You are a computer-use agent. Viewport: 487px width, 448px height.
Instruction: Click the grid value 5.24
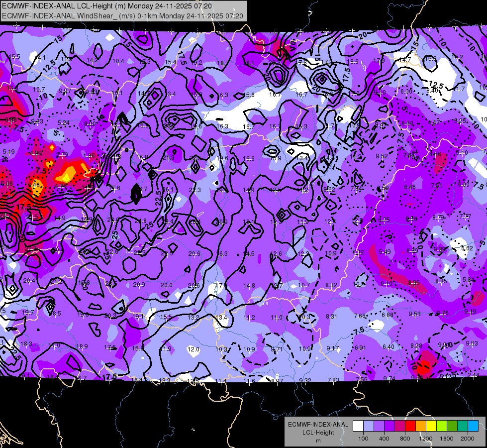tap(64, 123)
